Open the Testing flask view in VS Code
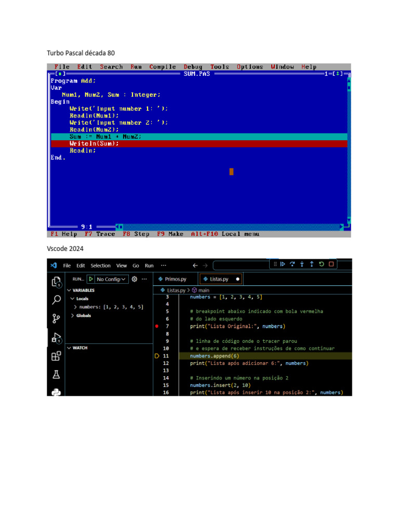Viewport: 399px width, 532px height. coord(56,374)
